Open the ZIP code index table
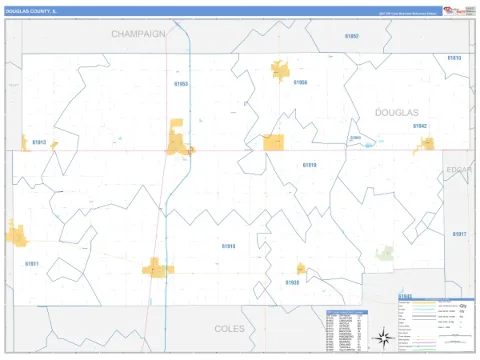 [x=347, y=331]
